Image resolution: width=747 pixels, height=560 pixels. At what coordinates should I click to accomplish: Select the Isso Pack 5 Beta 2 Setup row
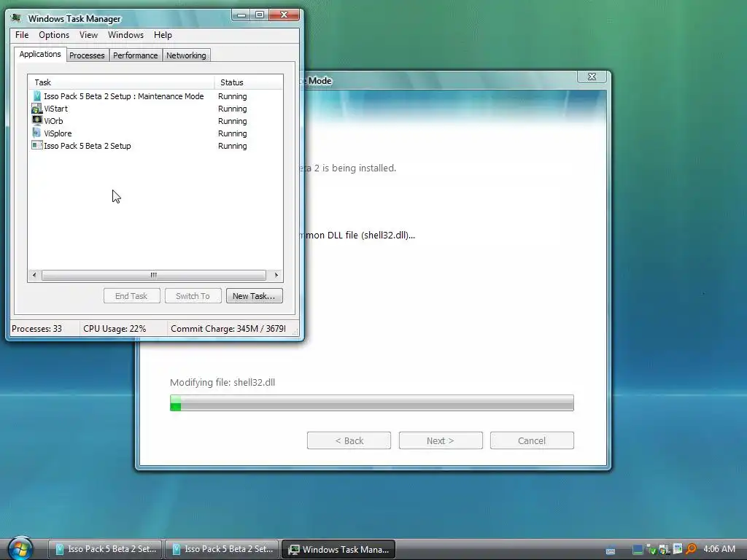pos(155,146)
